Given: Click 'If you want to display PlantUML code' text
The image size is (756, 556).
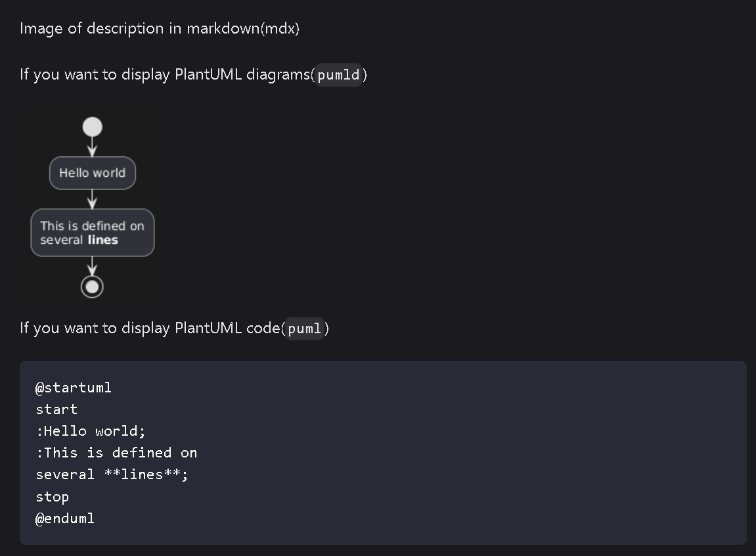Looking at the screenshot, I should click(x=150, y=329).
